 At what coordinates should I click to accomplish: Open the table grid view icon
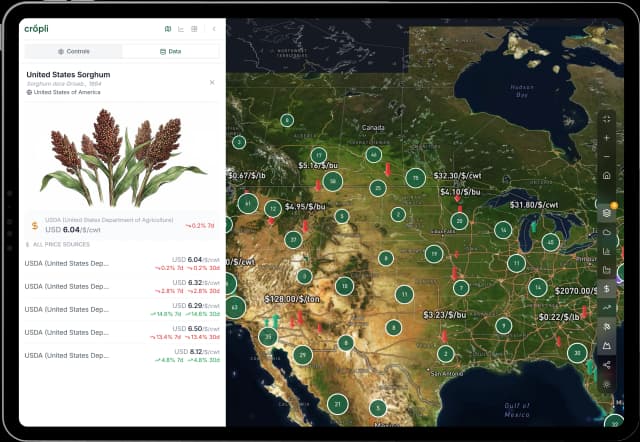point(194,29)
